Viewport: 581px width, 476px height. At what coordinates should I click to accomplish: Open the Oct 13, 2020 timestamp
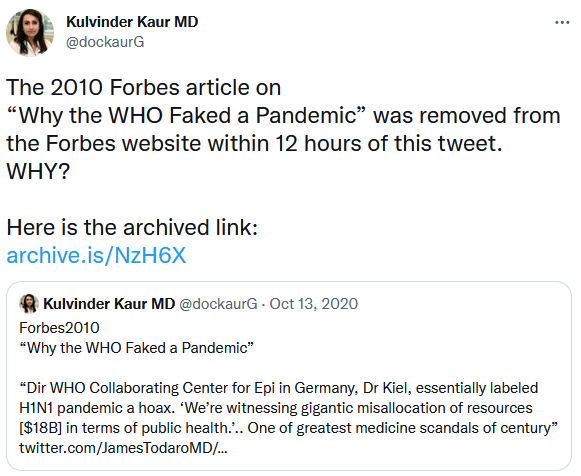point(313,304)
